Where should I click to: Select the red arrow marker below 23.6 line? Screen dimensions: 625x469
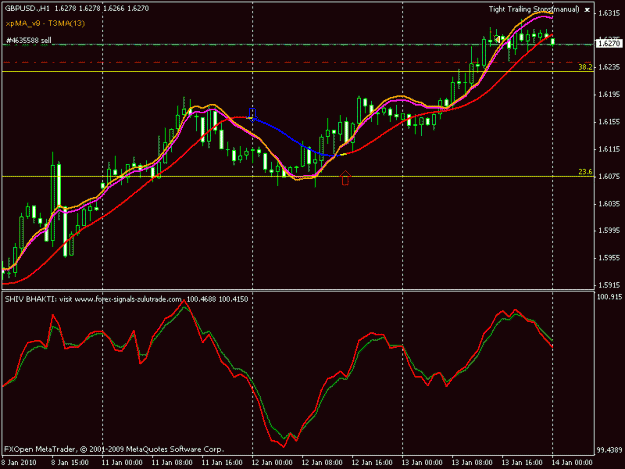tap(345, 178)
